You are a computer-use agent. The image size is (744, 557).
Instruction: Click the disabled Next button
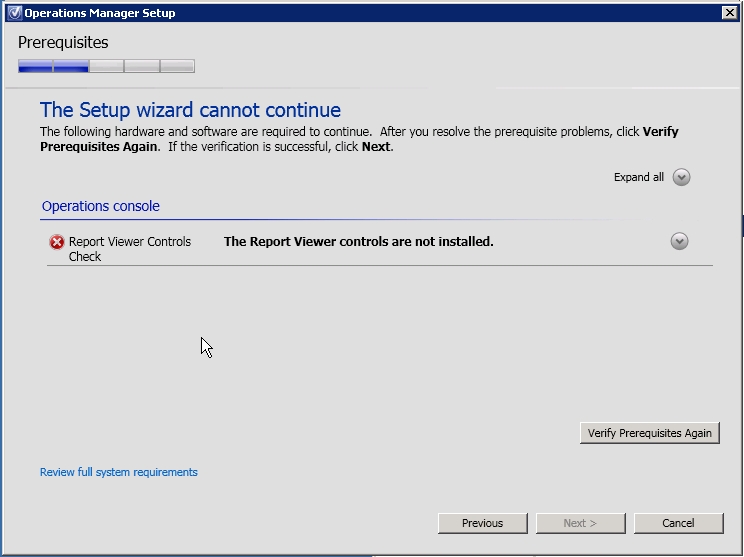coord(580,523)
